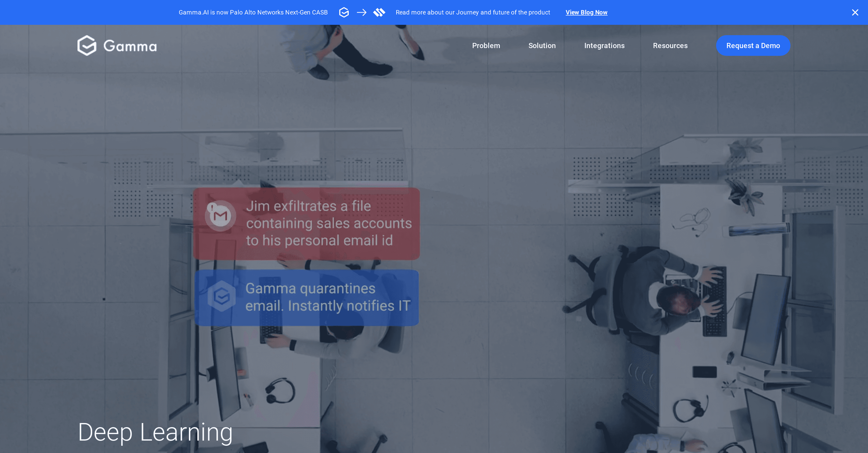Viewport: 868px width, 453px height.
Task: Click the Gmail alert icon in red card
Action: point(220,216)
